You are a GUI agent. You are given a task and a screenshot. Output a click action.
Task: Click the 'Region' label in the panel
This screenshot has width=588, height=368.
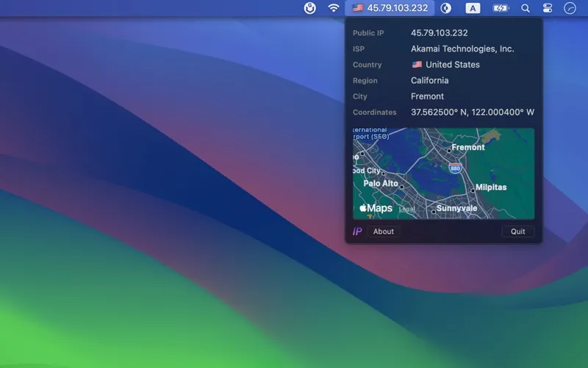tap(365, 81)
